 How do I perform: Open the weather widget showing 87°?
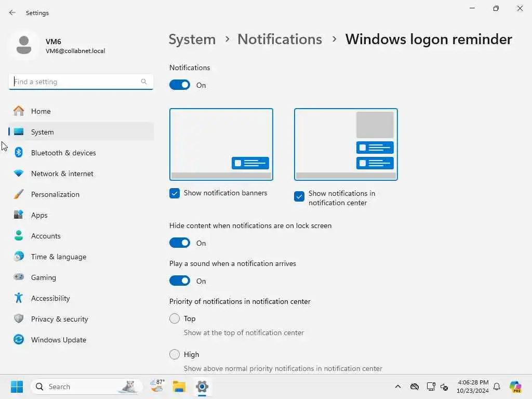point(157,387)
